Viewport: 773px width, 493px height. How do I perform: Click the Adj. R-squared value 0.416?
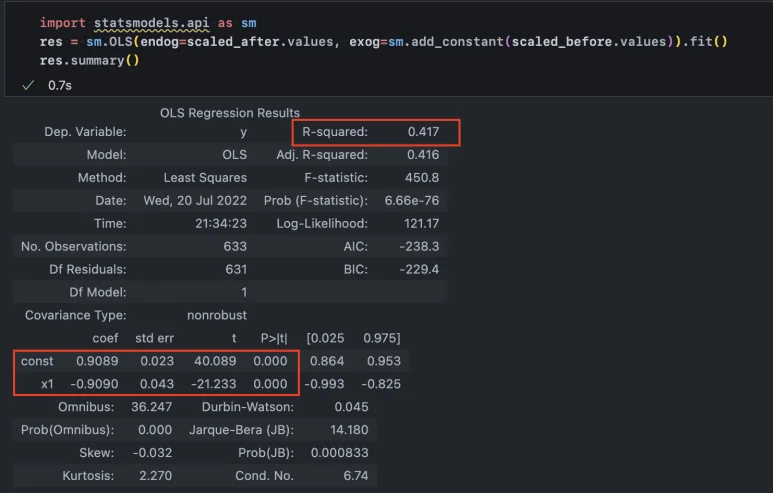(423, 155)
